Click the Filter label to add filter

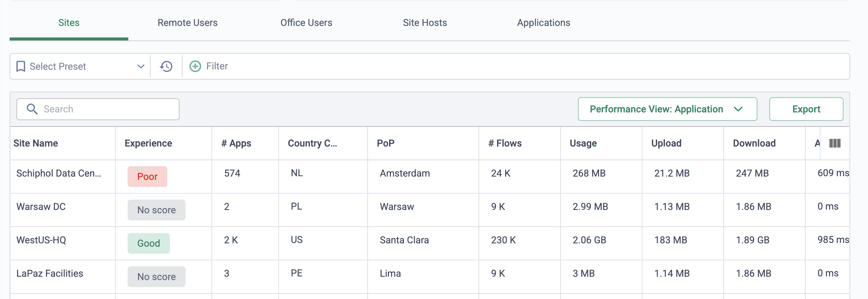click(x=217, y=66)
